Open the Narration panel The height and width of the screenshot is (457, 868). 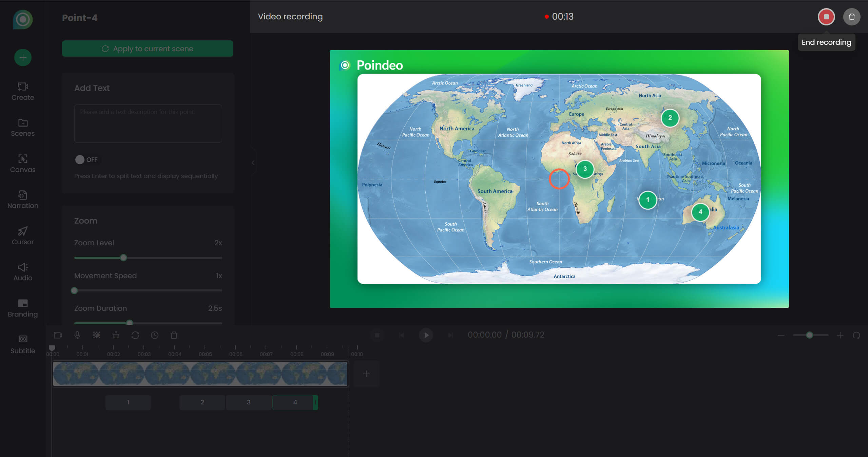pos(23,199)
